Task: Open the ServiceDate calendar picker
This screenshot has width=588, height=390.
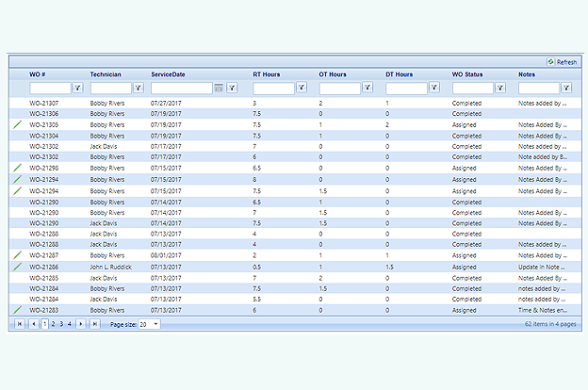Action: (x=219, y=88)
